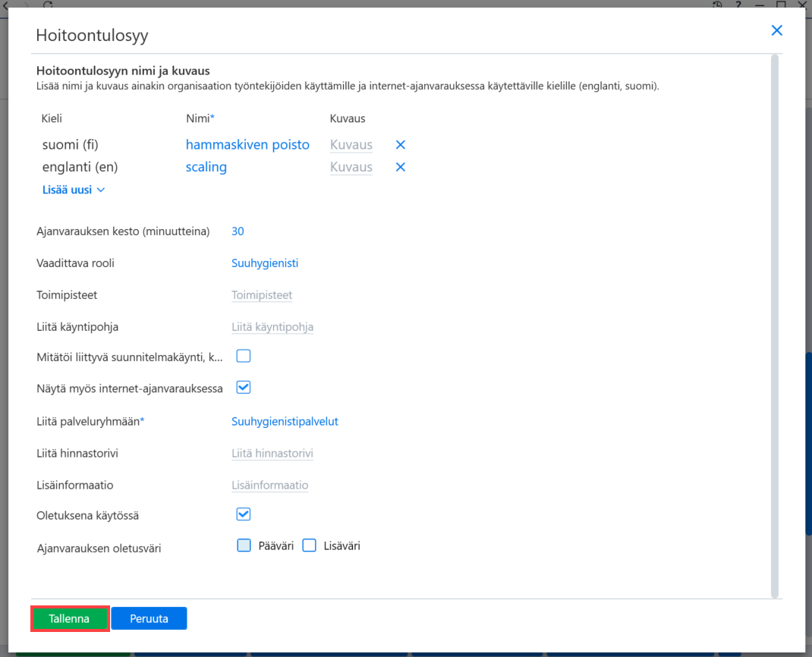Click the help question mark icon
812x657 pixels.
coord(738,4)
